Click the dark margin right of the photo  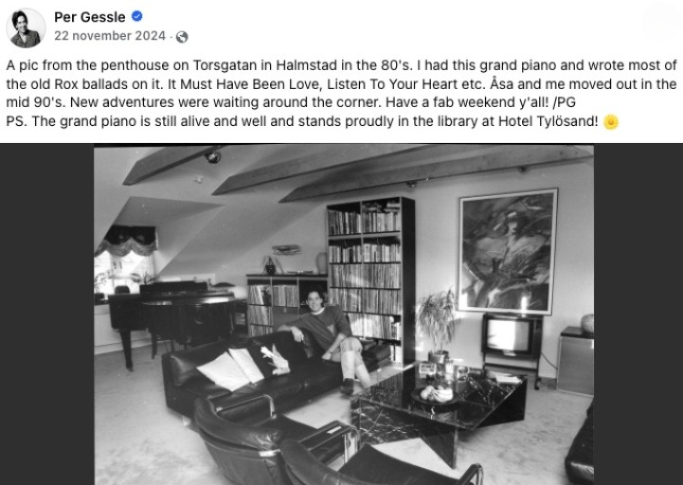638,315
